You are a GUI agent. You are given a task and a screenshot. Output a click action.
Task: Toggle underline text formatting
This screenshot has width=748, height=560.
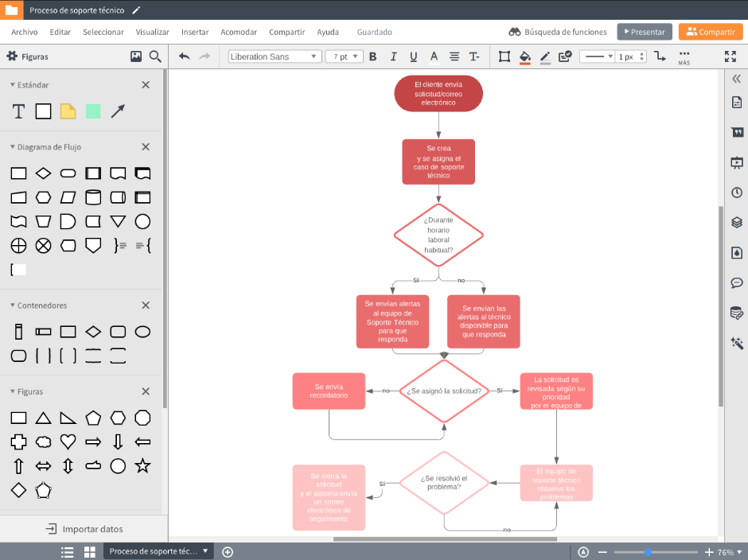tap(414, 56)
